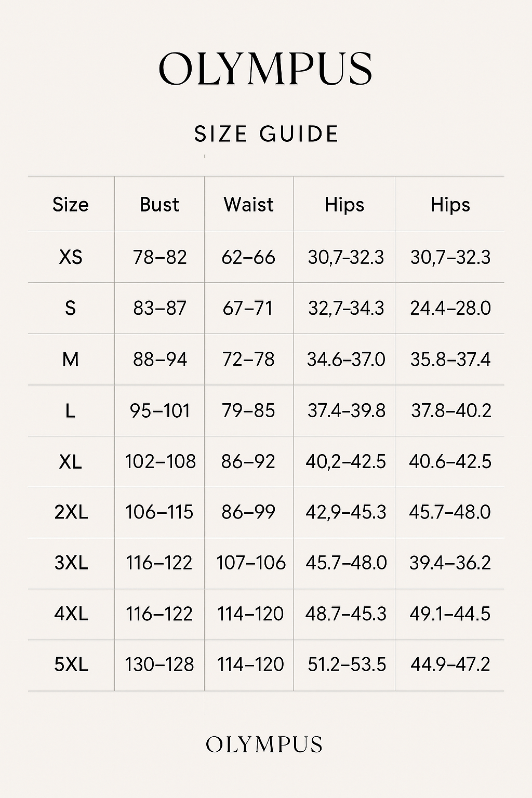
Task: Click the small OLYMPUS footer logo
Action: pyautogui.click(x=264, y=744)
